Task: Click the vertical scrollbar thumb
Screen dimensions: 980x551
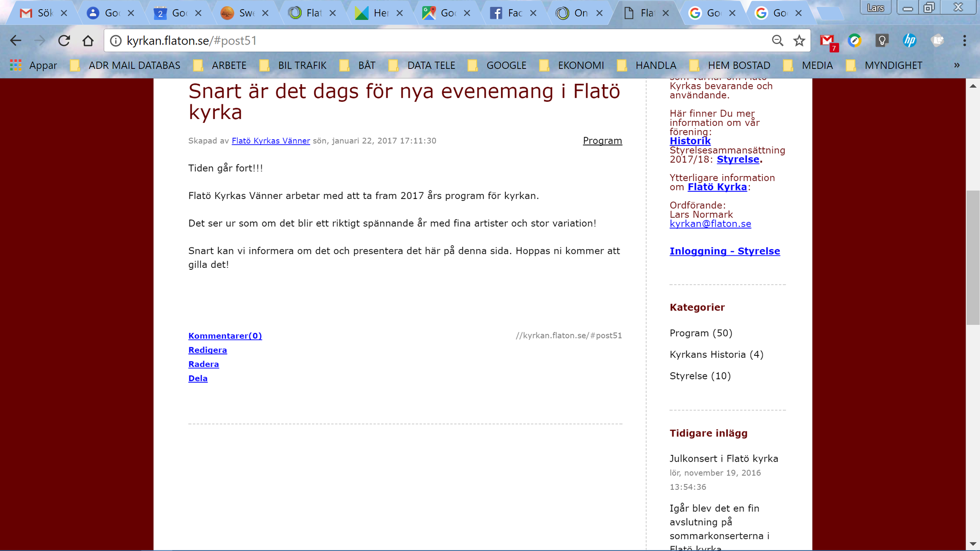Action: 973,258
